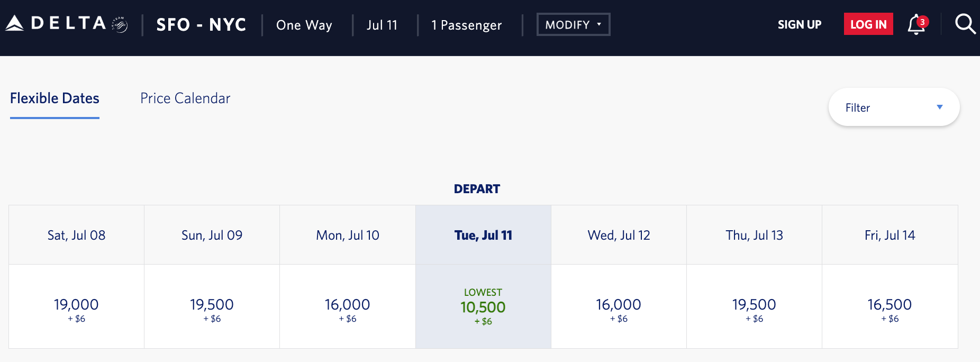Click the notification bell with 3 alerts

917,23
